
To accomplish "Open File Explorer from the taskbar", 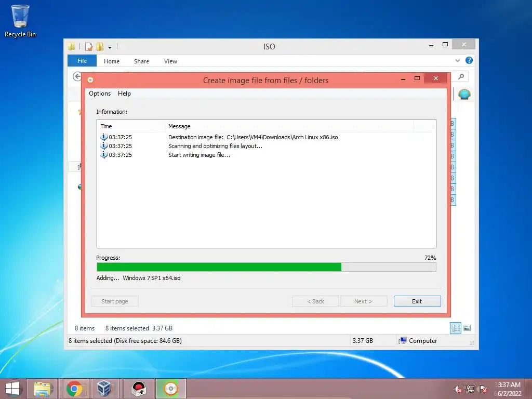I will click(x=43, y=389).
